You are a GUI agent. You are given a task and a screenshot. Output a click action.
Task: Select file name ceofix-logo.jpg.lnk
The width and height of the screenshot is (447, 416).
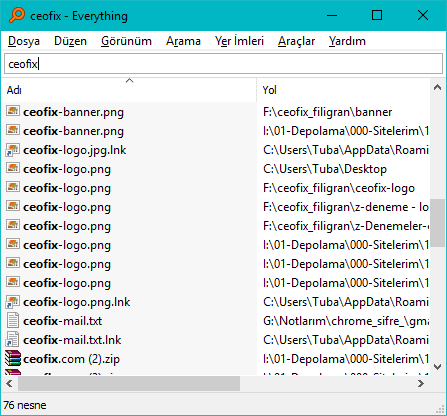(x=75, y=150)
